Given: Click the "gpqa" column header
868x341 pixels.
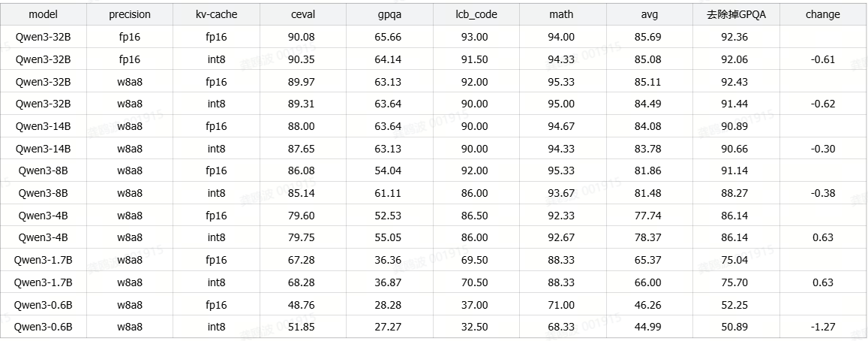Looking at the screenshot, I should pos(389,14).
